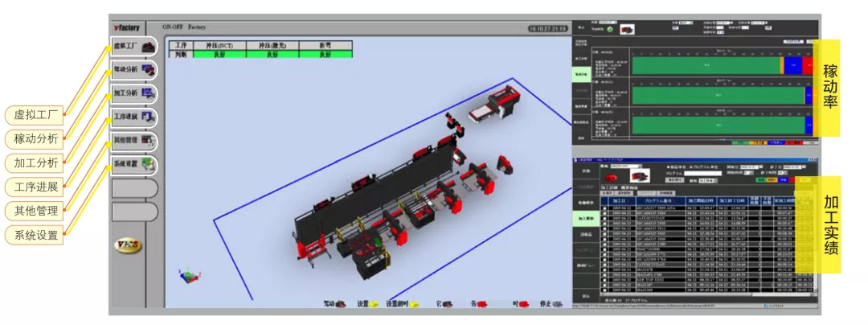Open the 系统设置 system settings module

click(133, 164)
